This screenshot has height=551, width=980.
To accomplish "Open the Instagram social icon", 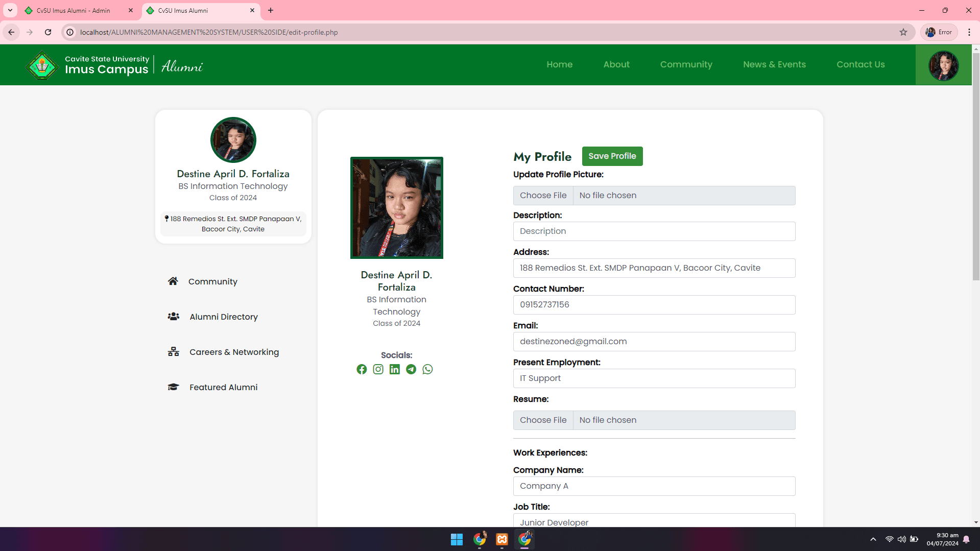I will coord(378,369).
